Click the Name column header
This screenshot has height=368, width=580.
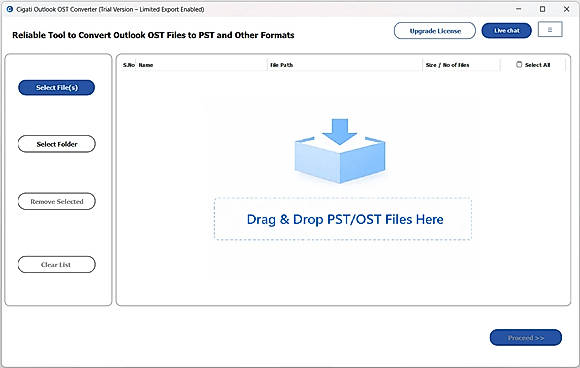[x=202, y=65]
